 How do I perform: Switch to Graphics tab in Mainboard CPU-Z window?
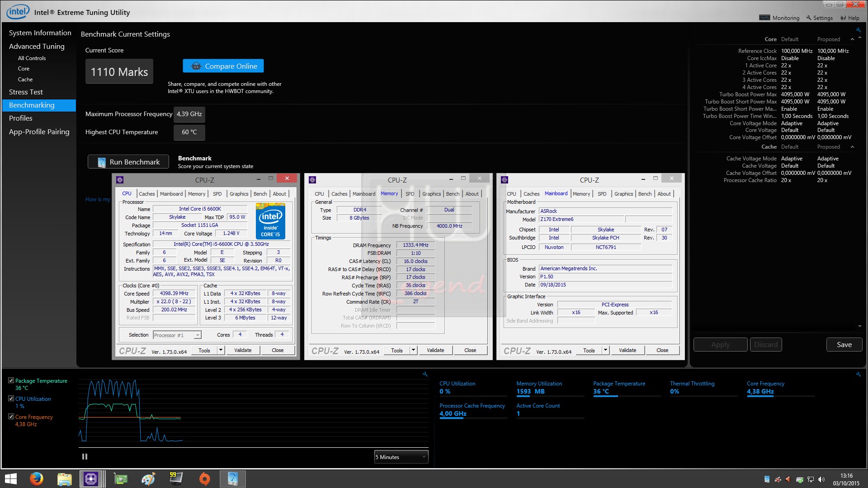point(624,194)
